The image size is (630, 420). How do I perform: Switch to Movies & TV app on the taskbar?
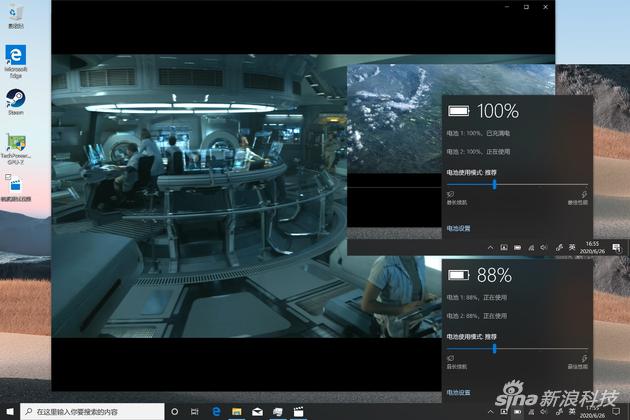(x=298, y=411)
